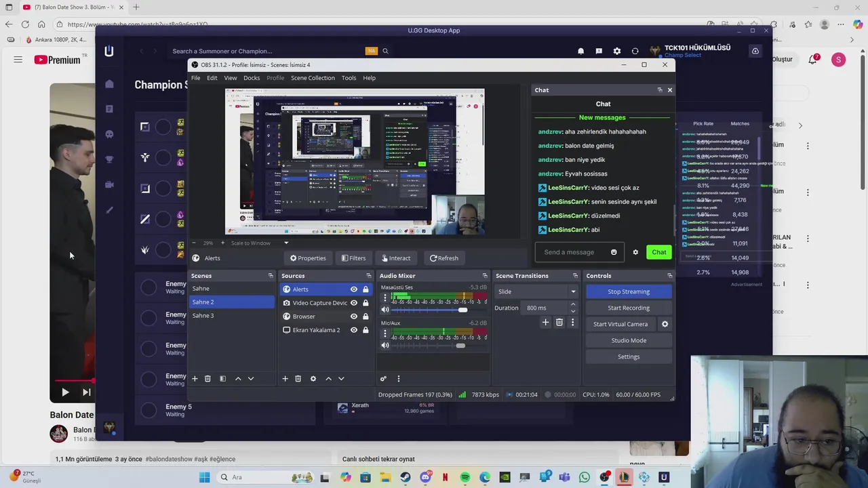Move the scene up in Scenes panel
The width and height of the screenshot is (868, 488).
pos(238,379)
